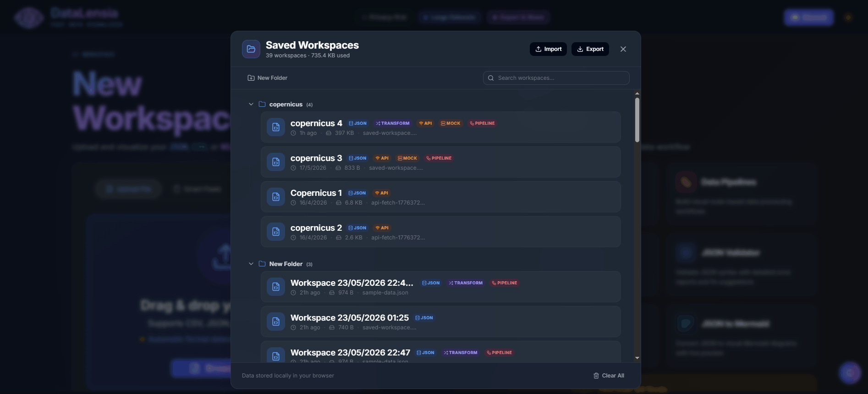868x394 pixels.
Task: Clear all saved workspaces
Action: pyautogui.click(x=609, y=376)
